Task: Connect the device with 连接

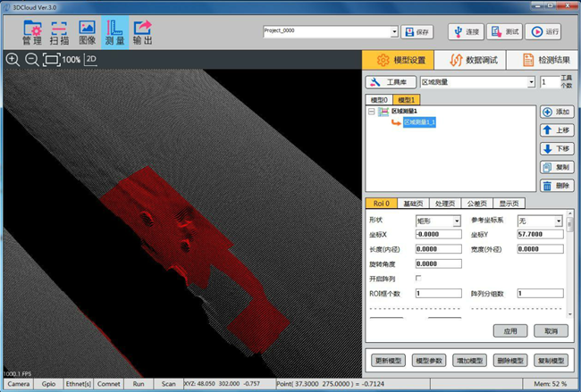Action: pyautogui.click(x=466, y=32)
